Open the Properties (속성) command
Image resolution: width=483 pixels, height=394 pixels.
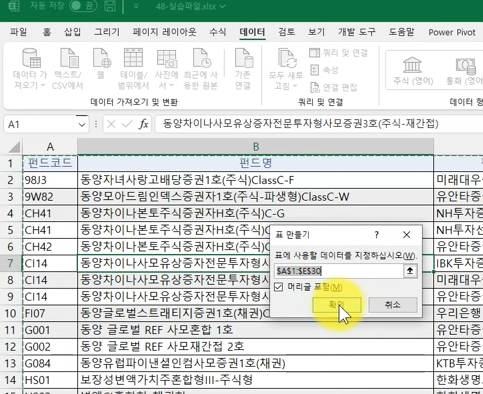click(x=324, y=70)
